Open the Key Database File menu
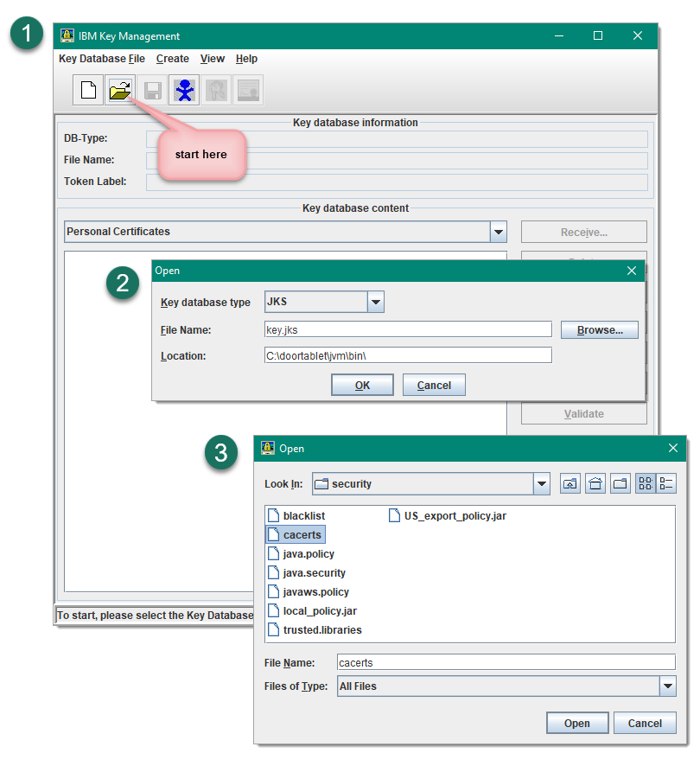Screen dimensions: 700x766 pos(102,59)
